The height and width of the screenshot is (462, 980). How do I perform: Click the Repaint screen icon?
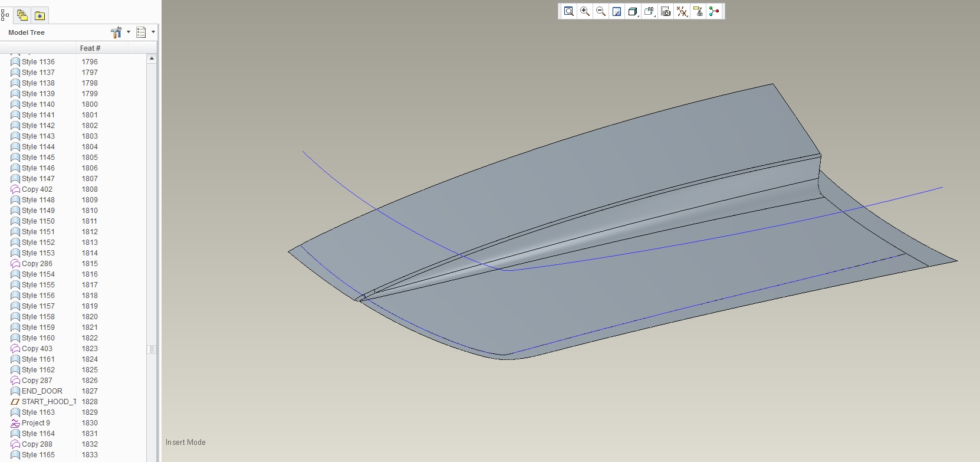point(617,11)
